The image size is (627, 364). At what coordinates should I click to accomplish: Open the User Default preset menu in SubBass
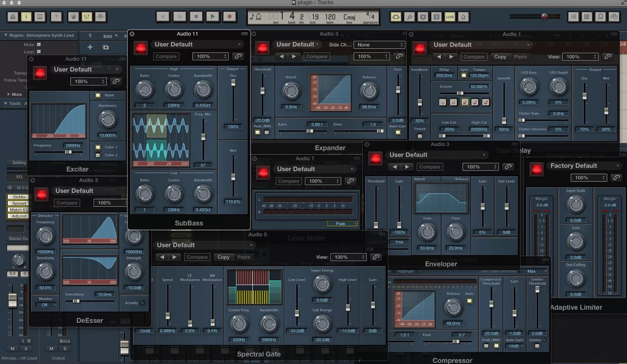[198, 44]
